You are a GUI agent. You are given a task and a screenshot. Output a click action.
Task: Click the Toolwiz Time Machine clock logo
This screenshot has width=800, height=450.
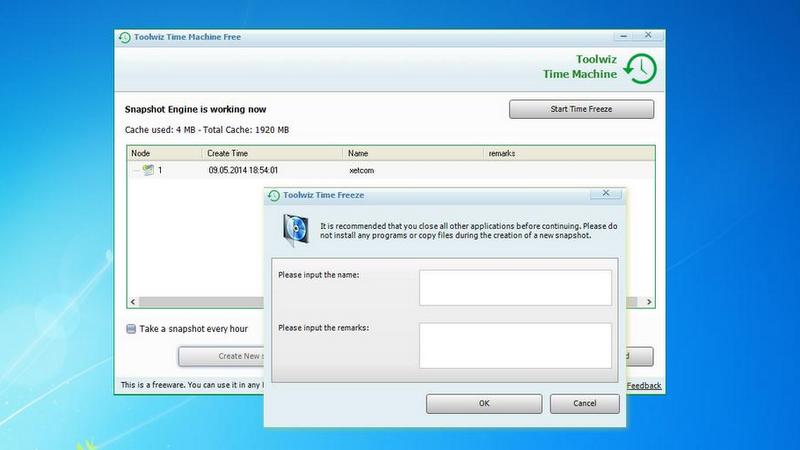coord(640,69)
